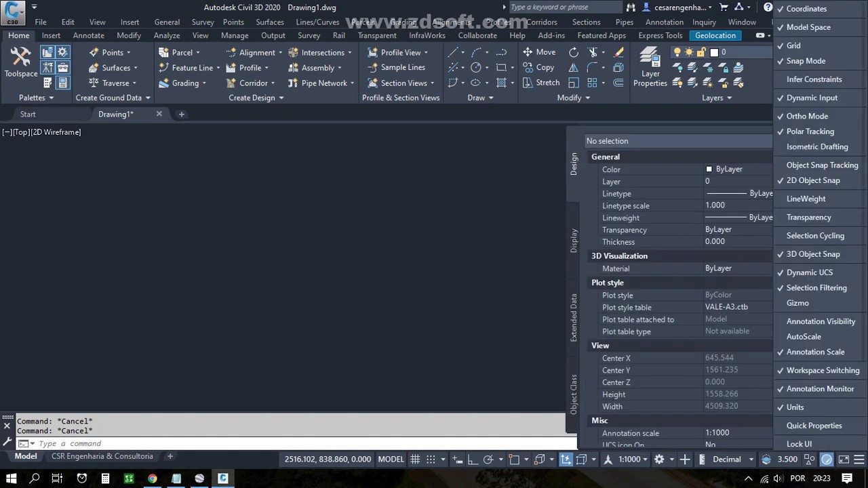Expand the Layers panel

pos(717,98)
